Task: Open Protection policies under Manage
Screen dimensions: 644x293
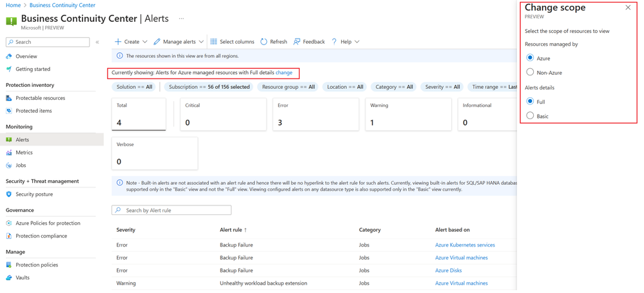Action: pos(37,265)
